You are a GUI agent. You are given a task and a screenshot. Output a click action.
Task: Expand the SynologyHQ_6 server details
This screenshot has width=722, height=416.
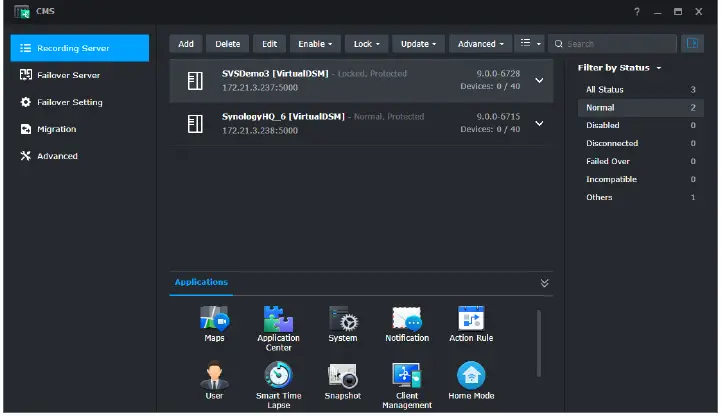pyautogui.click(x=539, y=123)
